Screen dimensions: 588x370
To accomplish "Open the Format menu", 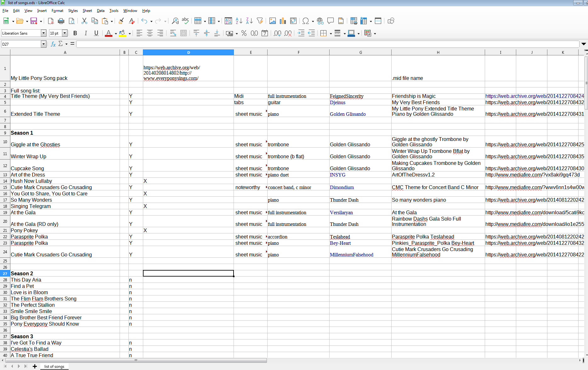I will (57, 11).
